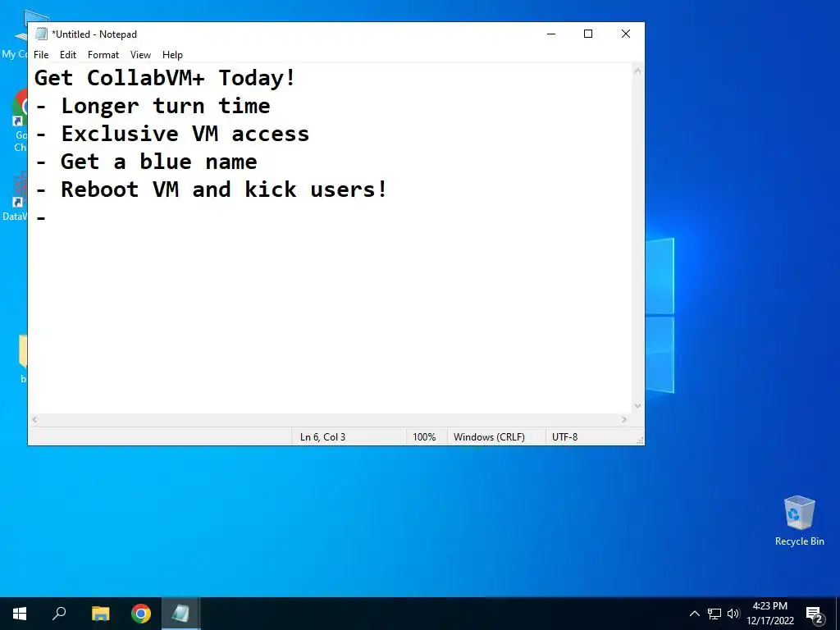
Task: Open the clock showing 4:23 PM 12/17/2022
Action: 770,614
